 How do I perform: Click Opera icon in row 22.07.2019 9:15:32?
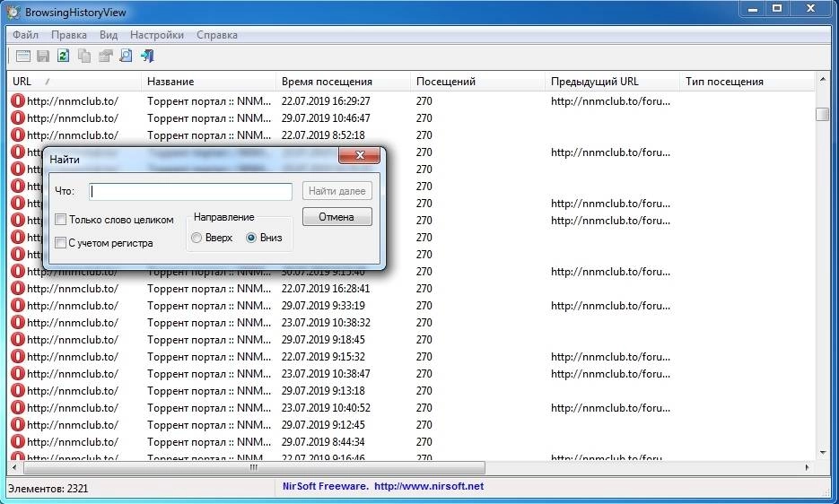[18, 356]
